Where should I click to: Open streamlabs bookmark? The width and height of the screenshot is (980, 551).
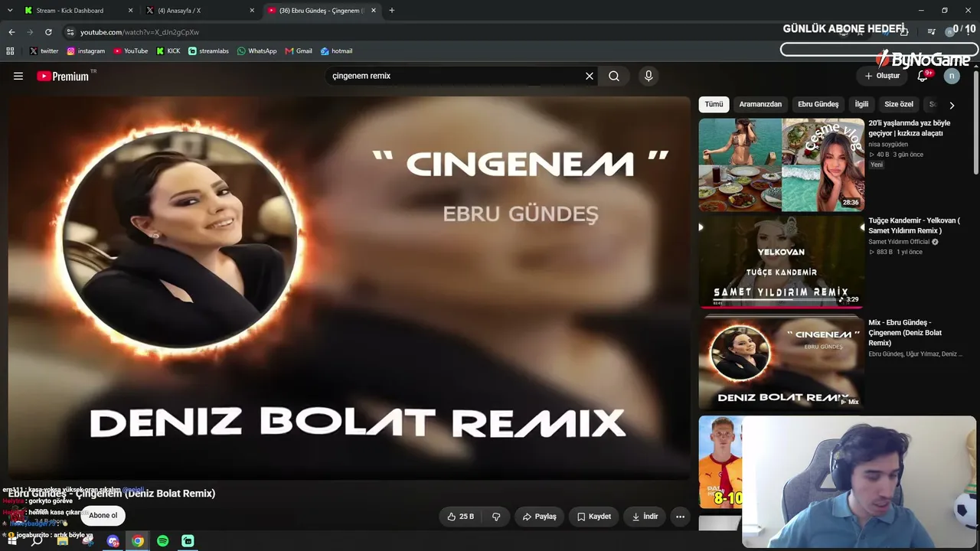pos(209,51)
